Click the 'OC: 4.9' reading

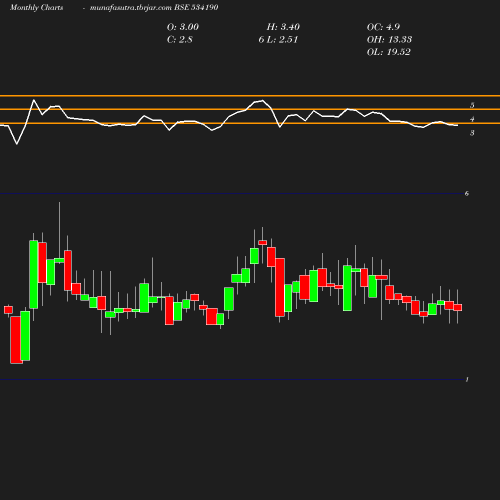coord(383,27)
